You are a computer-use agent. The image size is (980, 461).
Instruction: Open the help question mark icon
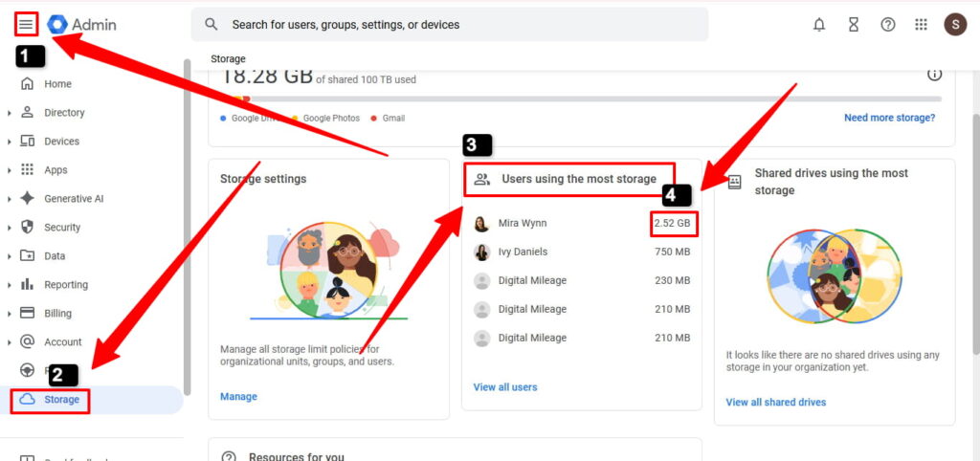(887, 25)
